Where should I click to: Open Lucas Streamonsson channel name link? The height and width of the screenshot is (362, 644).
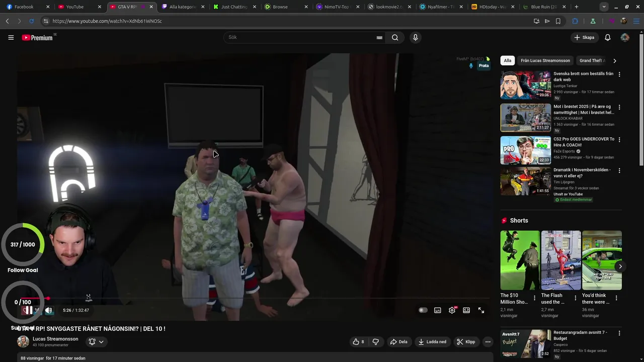tap(55, 339)
